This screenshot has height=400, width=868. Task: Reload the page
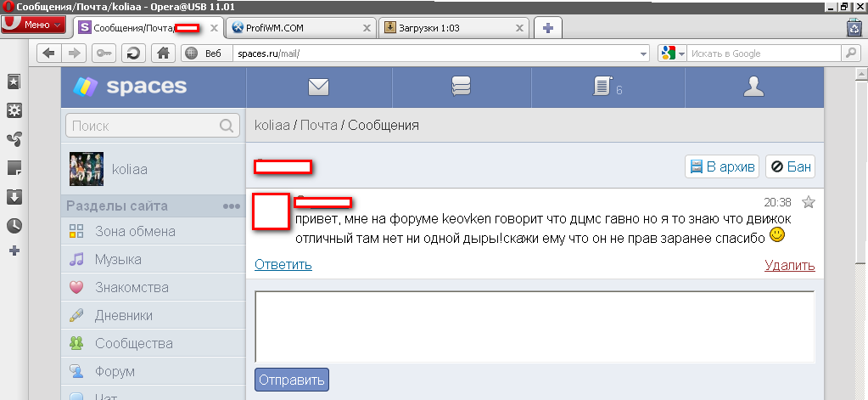[x=133, y=54]
